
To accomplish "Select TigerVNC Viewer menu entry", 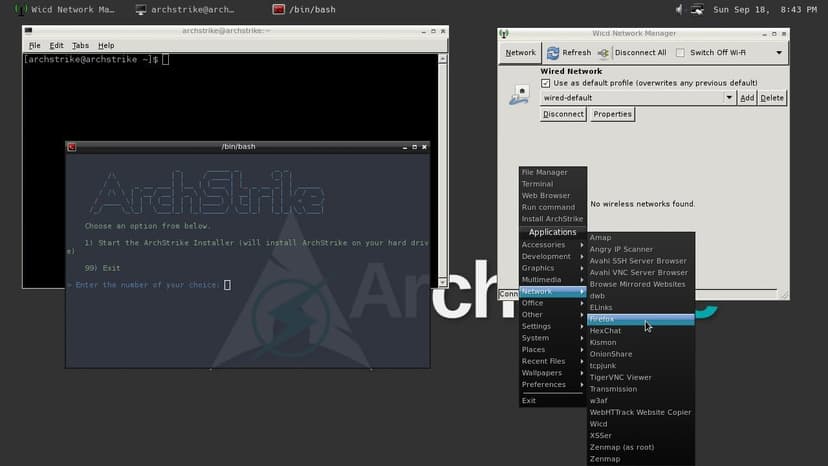I will click(641, 377).
